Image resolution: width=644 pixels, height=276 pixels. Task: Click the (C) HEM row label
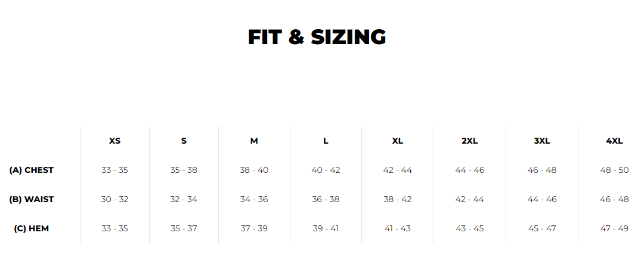pos(32,228)
